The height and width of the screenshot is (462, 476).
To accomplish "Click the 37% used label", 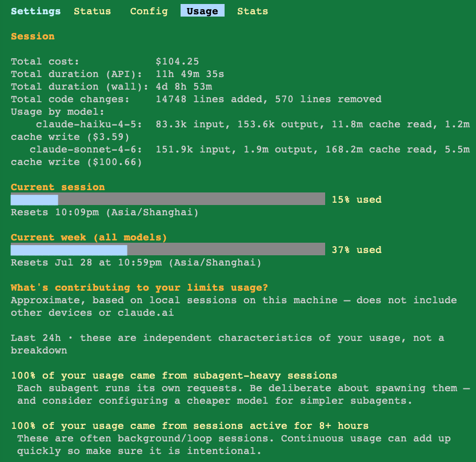I will 357,250.
